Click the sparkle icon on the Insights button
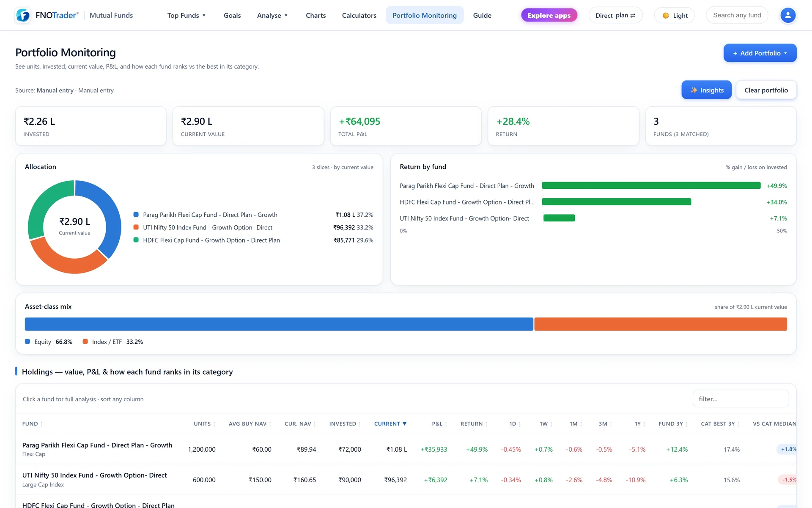This screenshot has width=812, height=508. click(694, 90)
